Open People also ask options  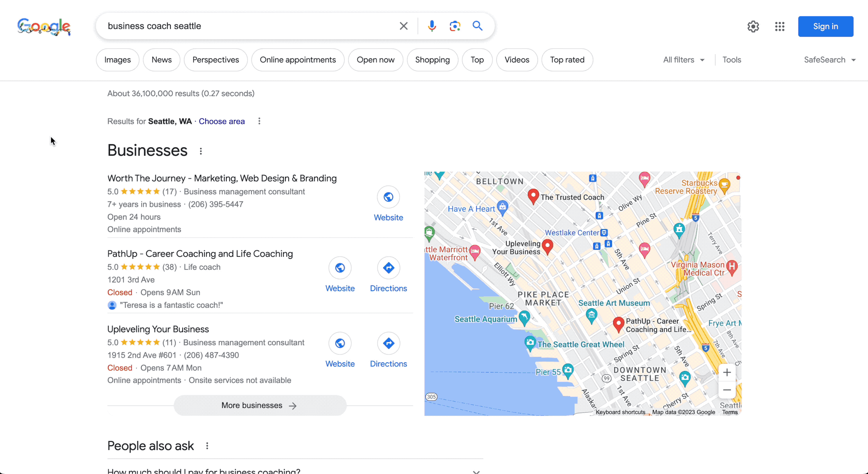point(207,446)
